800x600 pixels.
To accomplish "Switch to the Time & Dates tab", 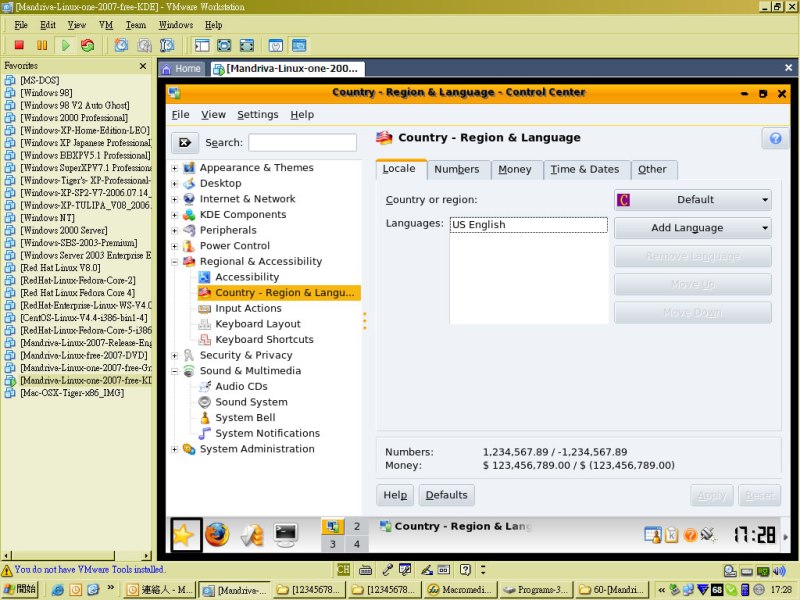I will (x=585, y=169).
